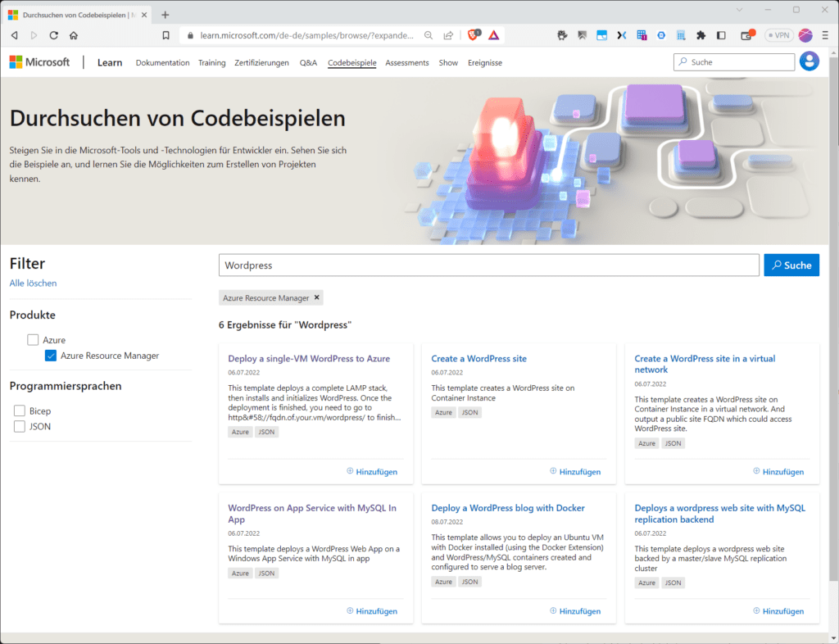Open Deploy a WordPress blog with Docker
Viewport: 839px width, 644px height.
pyautogui.click(x=508, y=508)
